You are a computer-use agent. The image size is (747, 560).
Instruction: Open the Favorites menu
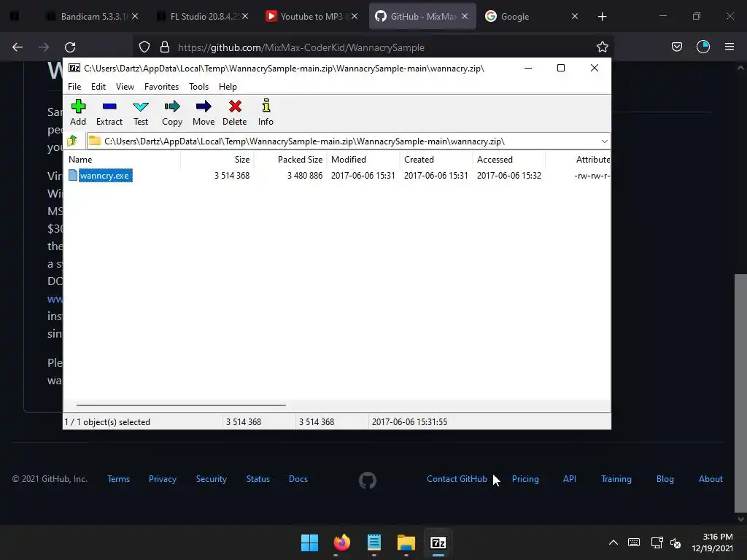click(x=161, y=87)
